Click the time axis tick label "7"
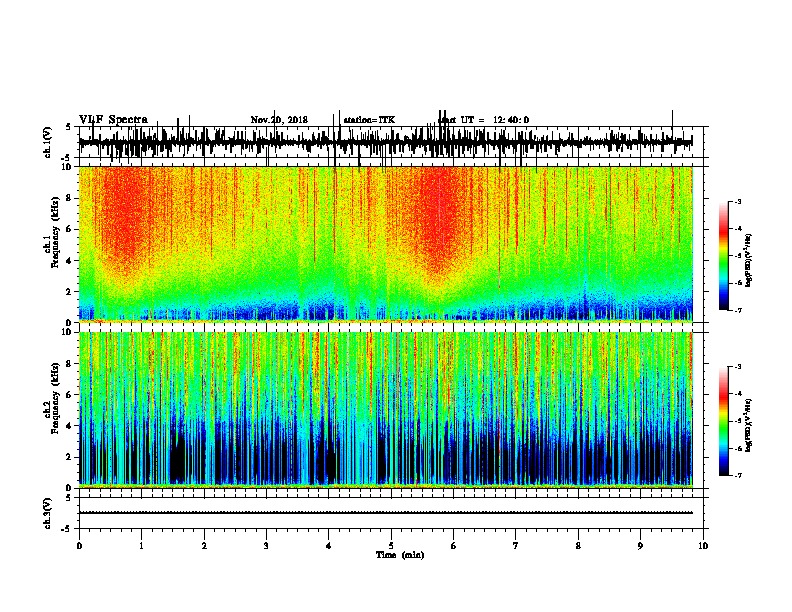 (516, 545)
